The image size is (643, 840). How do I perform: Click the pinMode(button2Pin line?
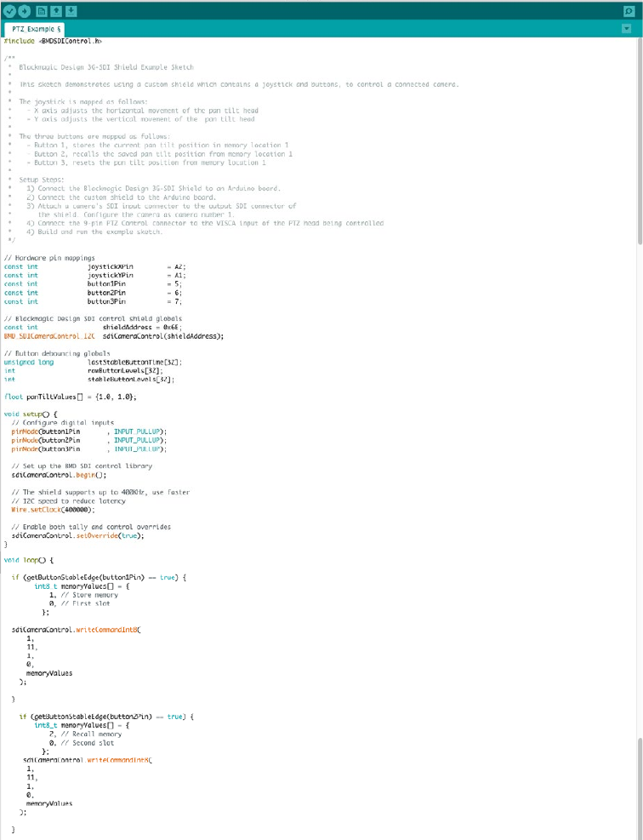(88, 440)
